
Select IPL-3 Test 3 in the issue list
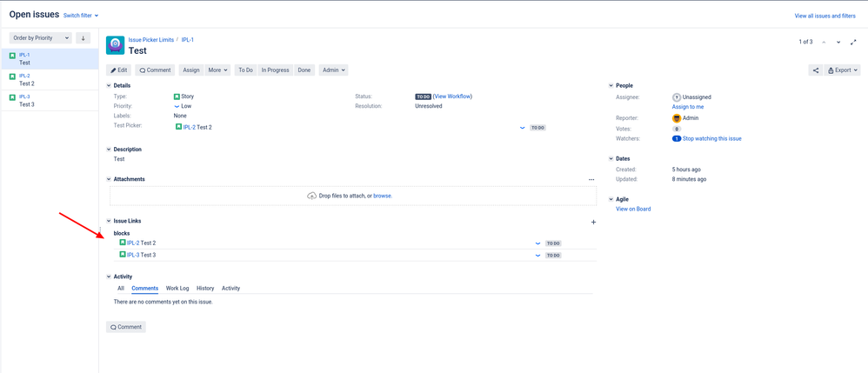click(x=50, y=101)
